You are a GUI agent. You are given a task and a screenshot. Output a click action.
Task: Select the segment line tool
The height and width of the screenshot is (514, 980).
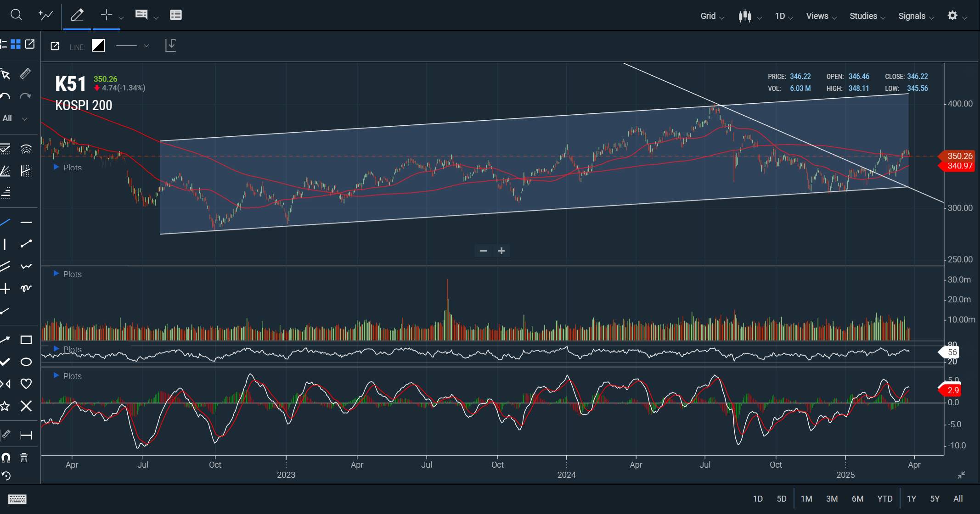click(x=26, y=244)
